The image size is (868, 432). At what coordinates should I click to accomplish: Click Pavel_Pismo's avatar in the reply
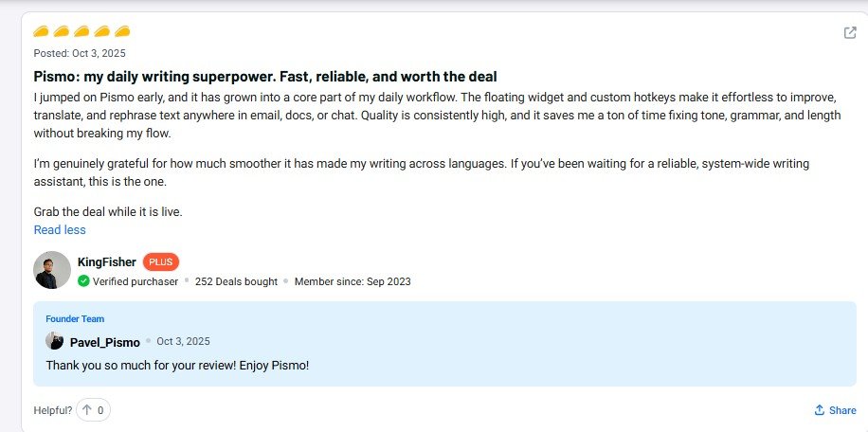pos(55,341)
